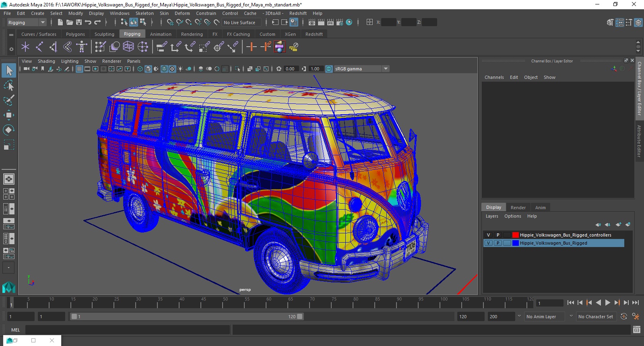Open Render Settings clapperboard icon
Viewport: 644px width, 346px height.
[x=340, y=23]
